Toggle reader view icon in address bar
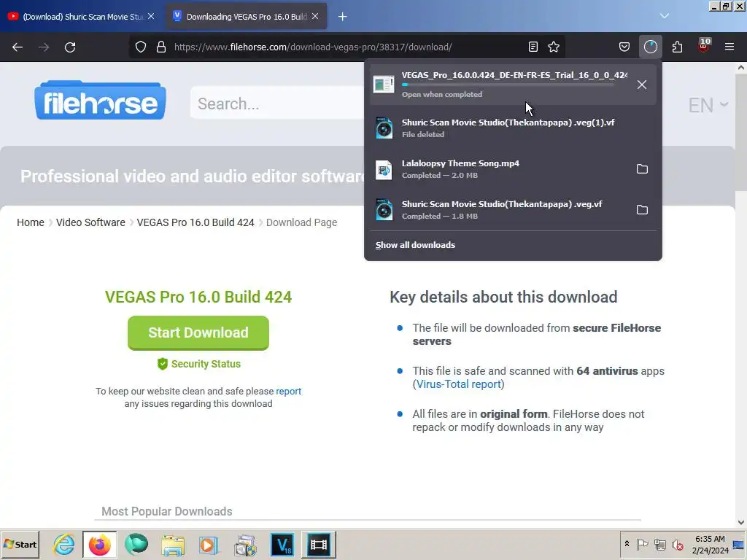Screen dimensions: 747x560 pyautogui.click(x=533, y=47)
